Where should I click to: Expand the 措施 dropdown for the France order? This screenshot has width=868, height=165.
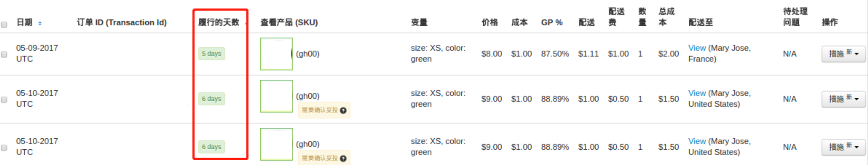pyautogui.click(x=843, y=54)
